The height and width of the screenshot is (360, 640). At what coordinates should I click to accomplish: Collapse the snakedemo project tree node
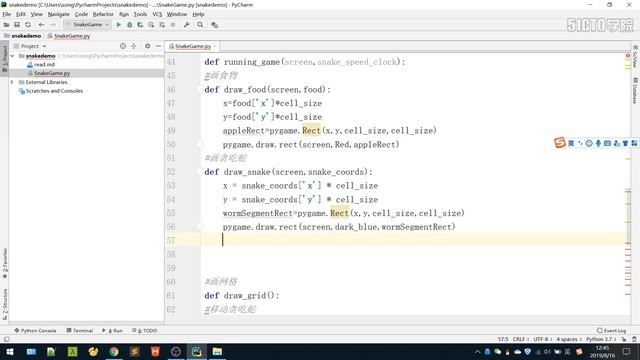tap(12, 56)
